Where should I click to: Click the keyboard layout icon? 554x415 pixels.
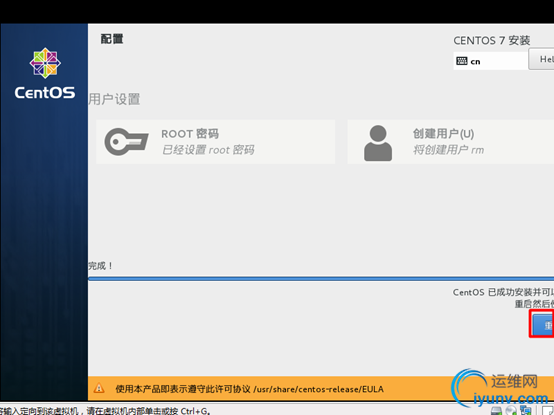pos(461,61)
